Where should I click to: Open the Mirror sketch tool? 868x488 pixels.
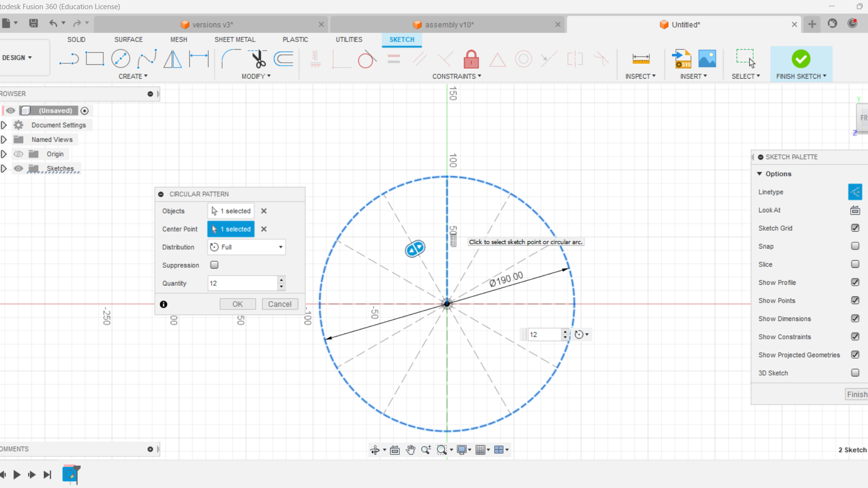172,59
